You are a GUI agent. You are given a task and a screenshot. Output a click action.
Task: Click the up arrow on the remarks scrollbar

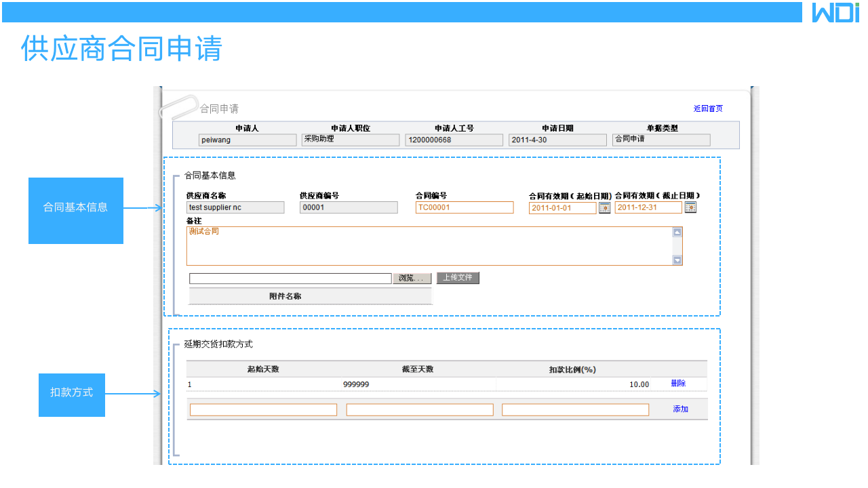point(678,231)
